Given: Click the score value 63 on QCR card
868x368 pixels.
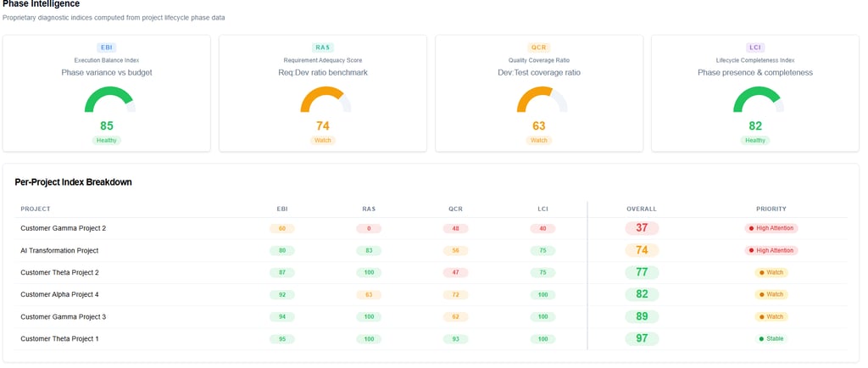Looking at the screenshot, I should coord(538,126).
